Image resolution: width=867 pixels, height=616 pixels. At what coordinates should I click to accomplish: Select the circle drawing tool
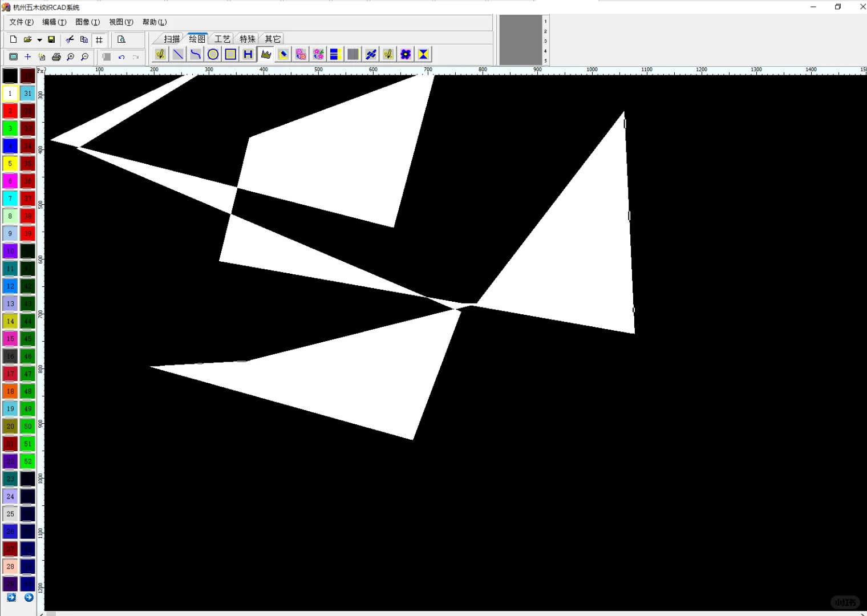coord(213,54)
